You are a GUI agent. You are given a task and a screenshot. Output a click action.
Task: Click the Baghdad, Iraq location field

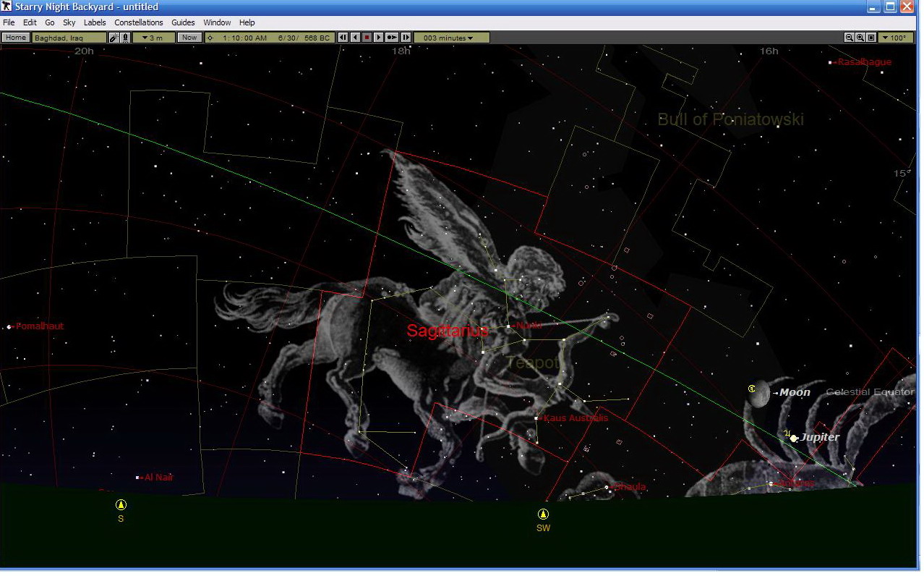69,38
